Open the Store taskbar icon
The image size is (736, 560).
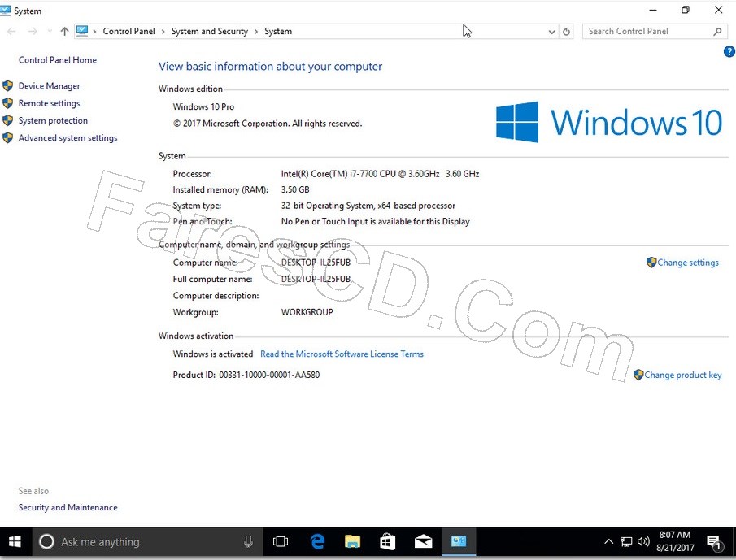point(387,542)
